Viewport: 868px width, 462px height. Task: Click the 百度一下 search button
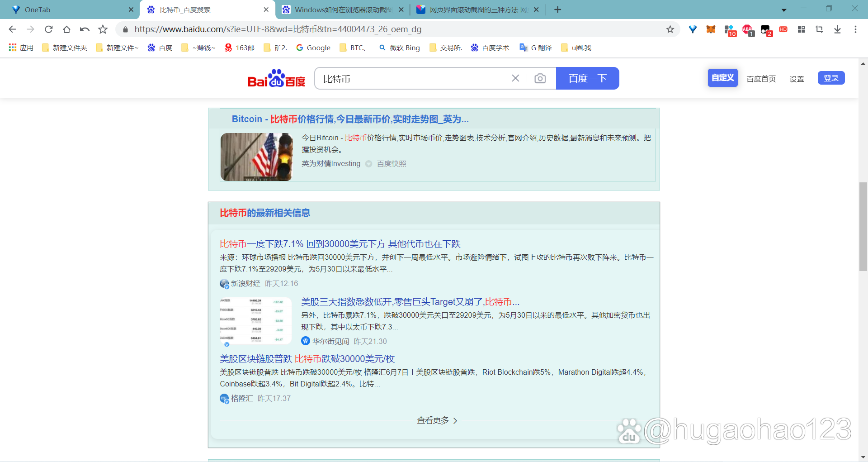(587, 78)
